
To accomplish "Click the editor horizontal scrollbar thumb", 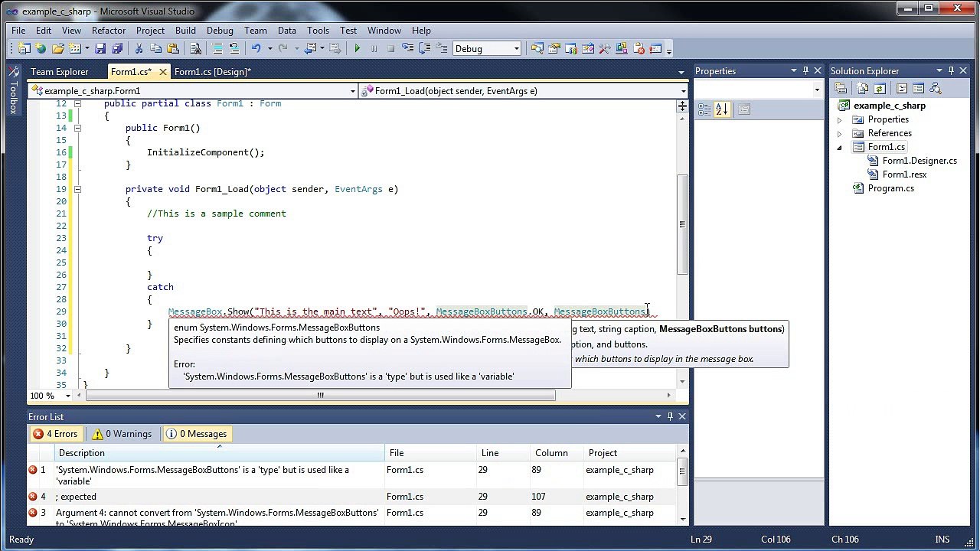I will 321,396.
